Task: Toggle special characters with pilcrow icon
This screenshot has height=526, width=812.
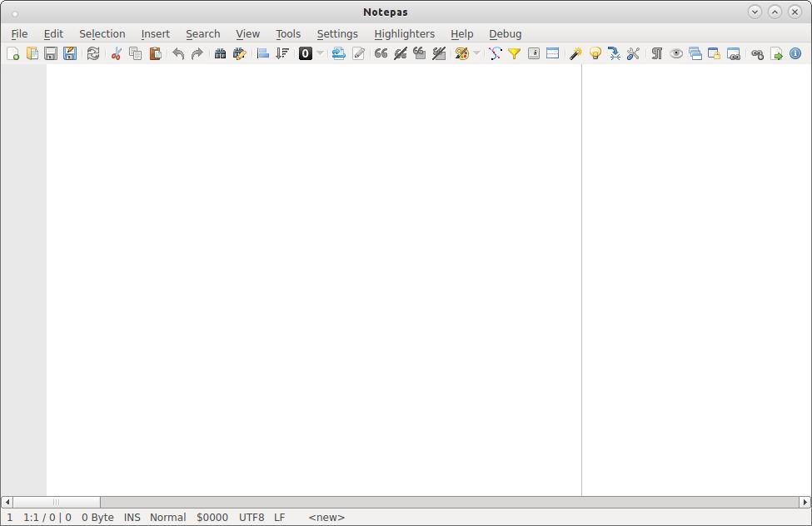Action: tap(656, 53)
